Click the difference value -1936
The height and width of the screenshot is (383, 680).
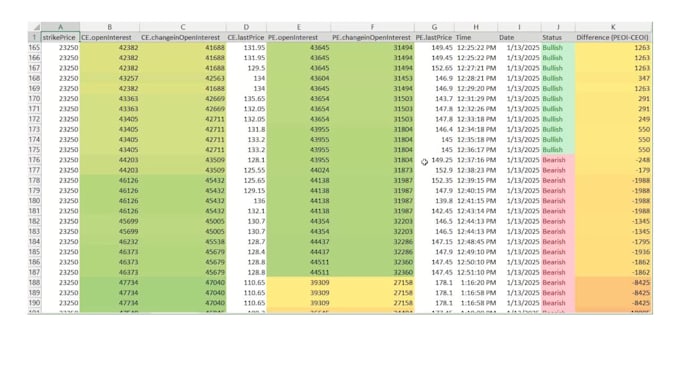(x=613, y=252)
